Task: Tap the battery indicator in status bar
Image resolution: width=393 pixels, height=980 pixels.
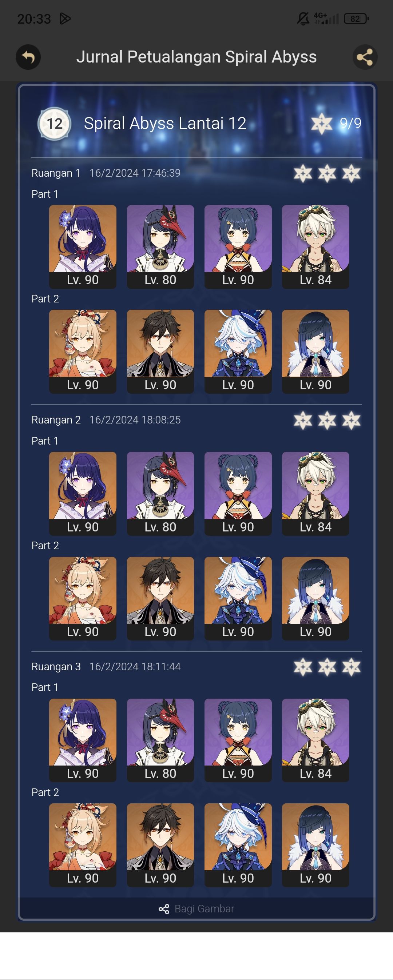Action: [x=356, y=19]
